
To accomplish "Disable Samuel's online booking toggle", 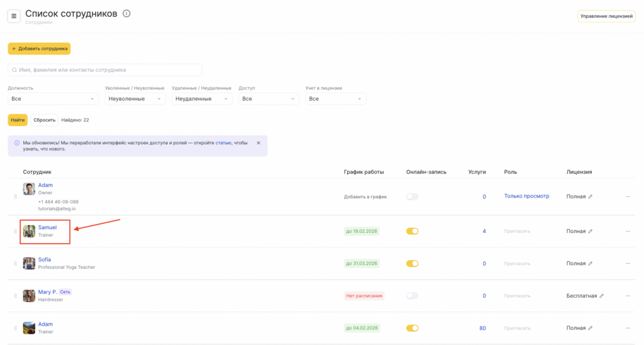I will tap(412, 231).
